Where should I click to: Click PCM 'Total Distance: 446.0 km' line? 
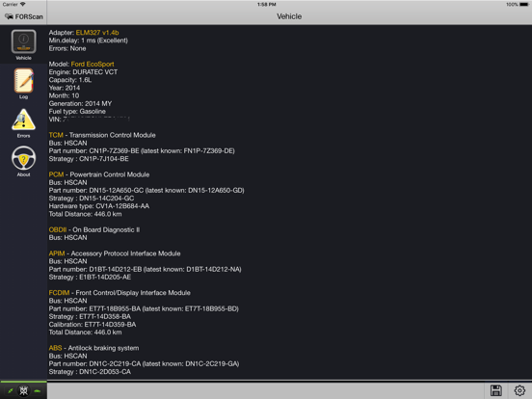[x=85, y=214]
